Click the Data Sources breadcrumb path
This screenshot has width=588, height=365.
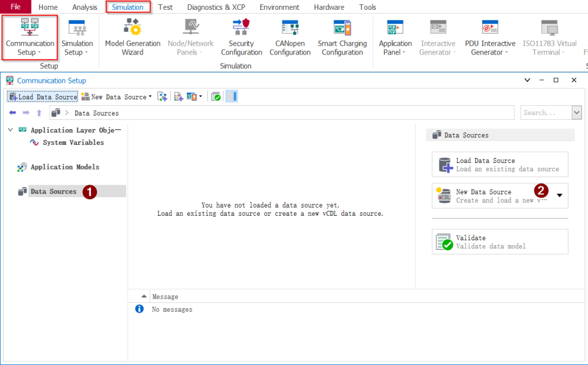tap(96, 113)
